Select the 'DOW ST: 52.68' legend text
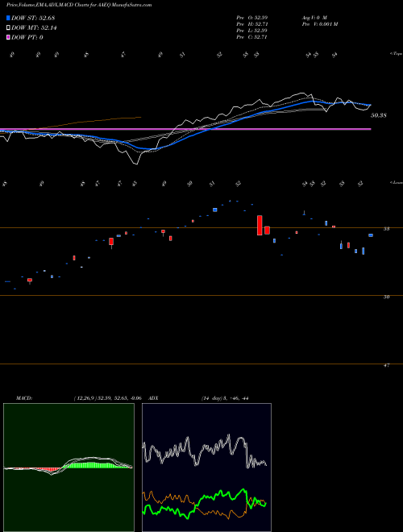403x532 pixels. [33, 18]
